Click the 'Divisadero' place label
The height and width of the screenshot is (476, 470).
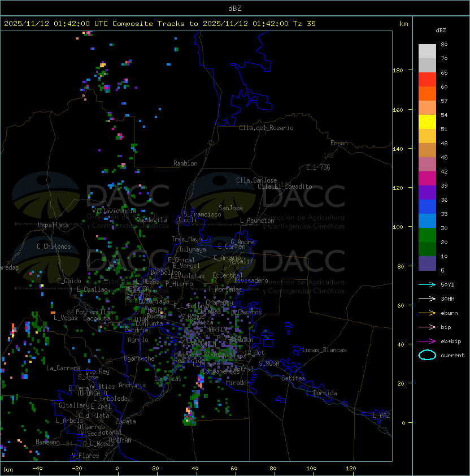[x=251, y=280]
